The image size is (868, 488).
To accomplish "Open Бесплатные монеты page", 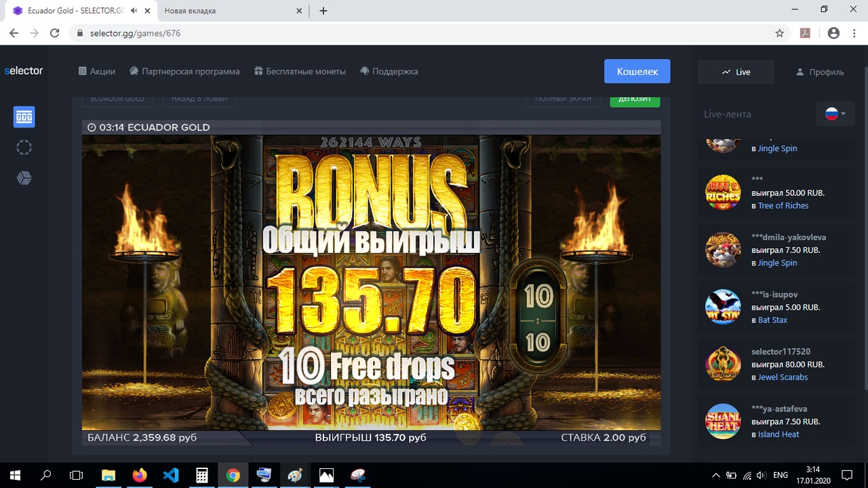I will click(x=300, y=71).
